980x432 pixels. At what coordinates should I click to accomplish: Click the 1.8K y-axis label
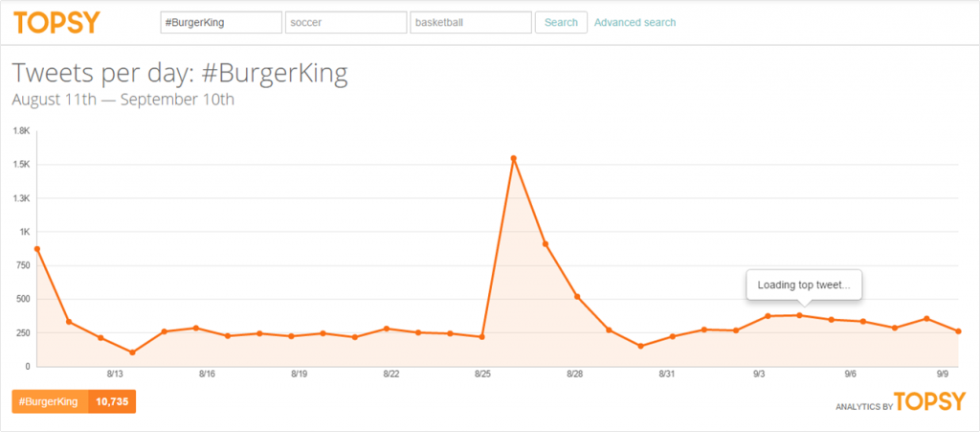click(x=21, y=130)
